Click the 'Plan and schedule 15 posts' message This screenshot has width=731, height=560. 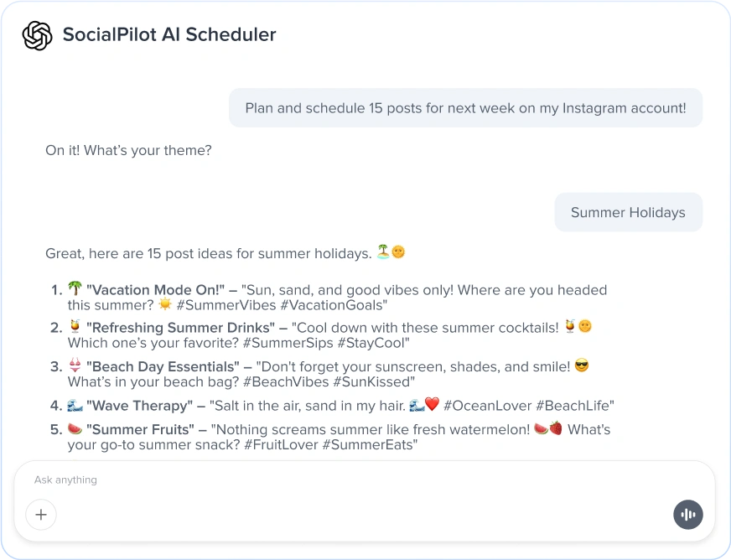(x=465, y=108)
